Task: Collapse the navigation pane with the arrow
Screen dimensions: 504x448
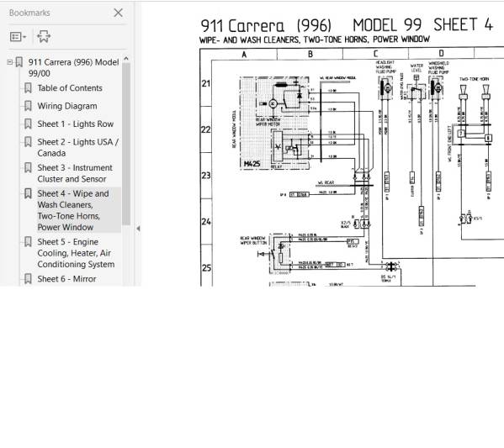Action: [x=138, y=229]
